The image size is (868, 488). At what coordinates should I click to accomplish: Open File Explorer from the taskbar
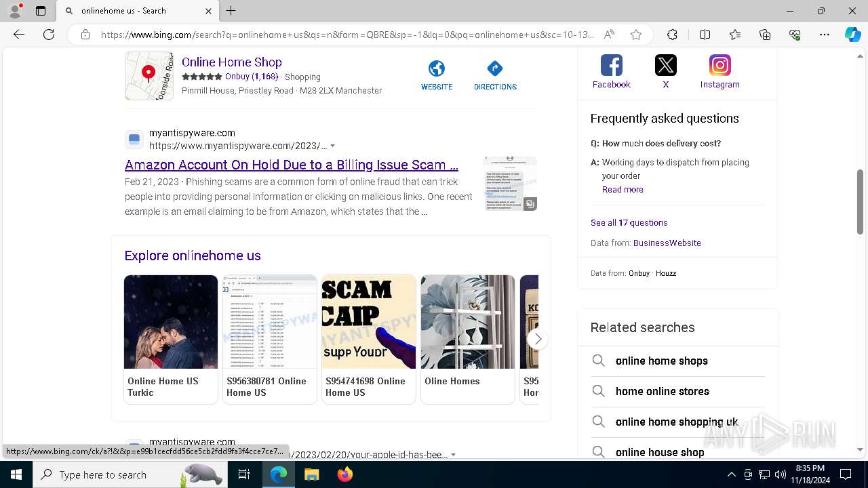tap(311, 474)
